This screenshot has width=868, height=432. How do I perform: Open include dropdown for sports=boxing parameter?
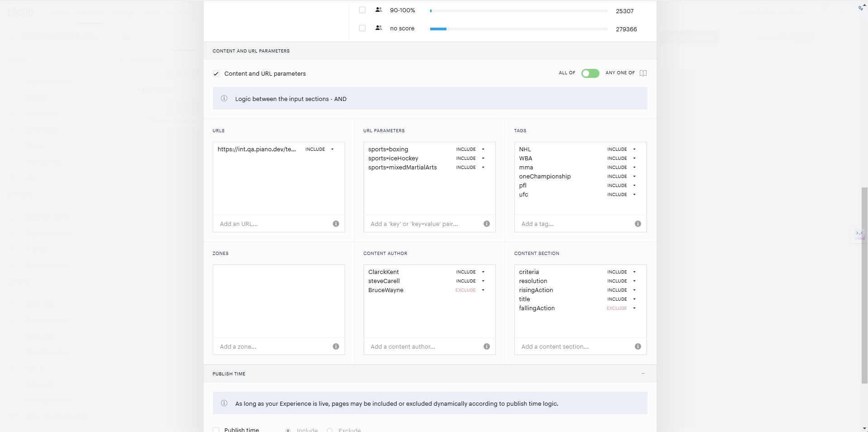coord(470,149)
